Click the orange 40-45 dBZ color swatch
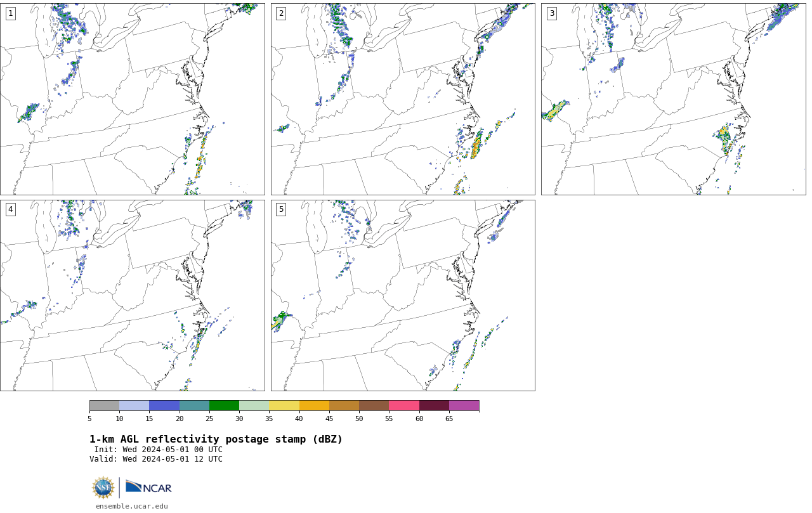812x513 pixels. point(314,406)
